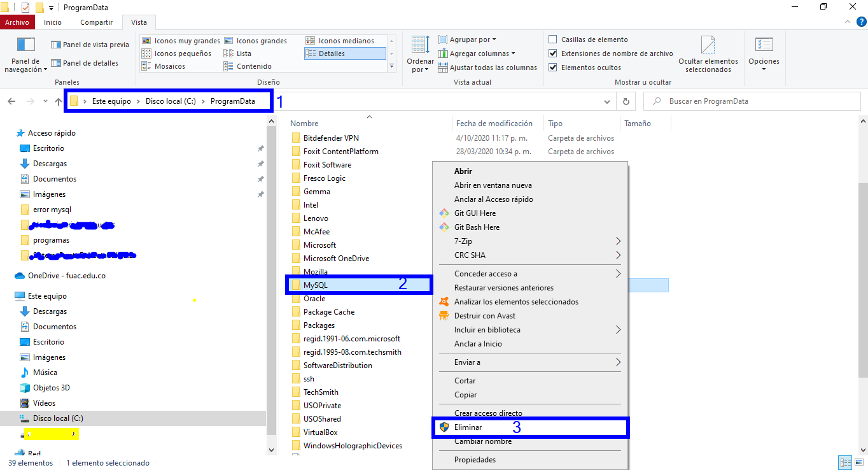Switch to the Compartir ribbon tab

pyautogui.click(x=96, y=22)
